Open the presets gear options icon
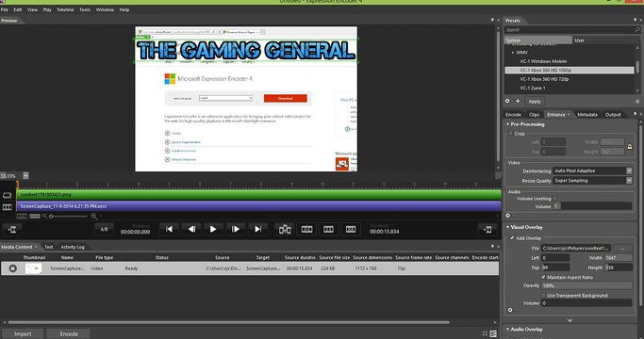This screenshot has width=644, height=339. click(507, 101)
